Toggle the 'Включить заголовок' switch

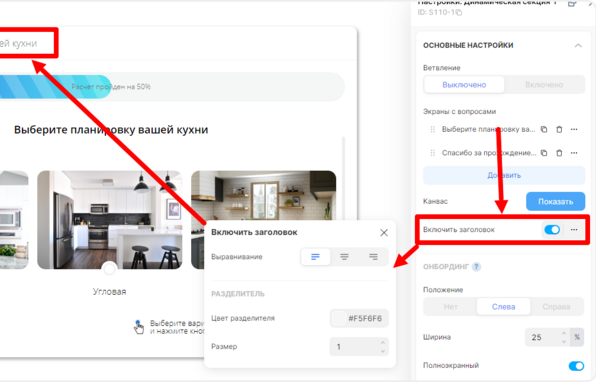tap(552, 230)
